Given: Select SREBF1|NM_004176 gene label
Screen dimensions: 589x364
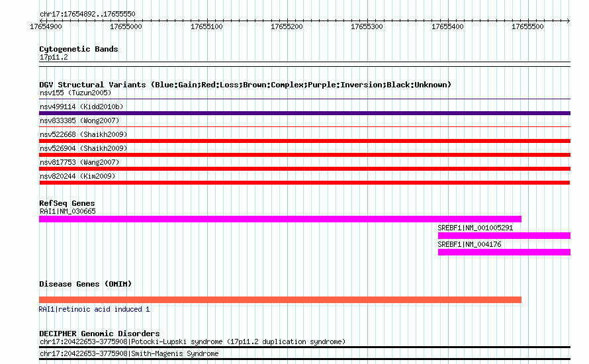Looking at the screenshot, I should (x=469, y=244).
